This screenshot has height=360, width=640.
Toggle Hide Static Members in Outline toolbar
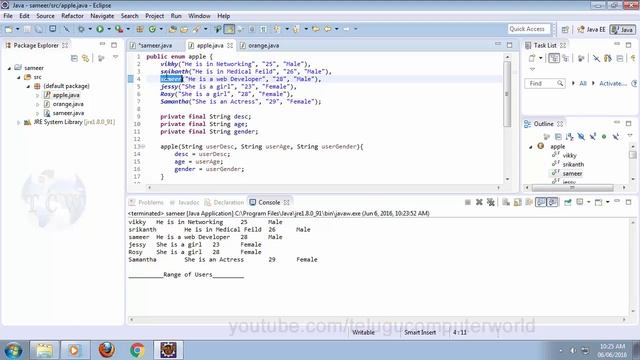tap(593, 136)
